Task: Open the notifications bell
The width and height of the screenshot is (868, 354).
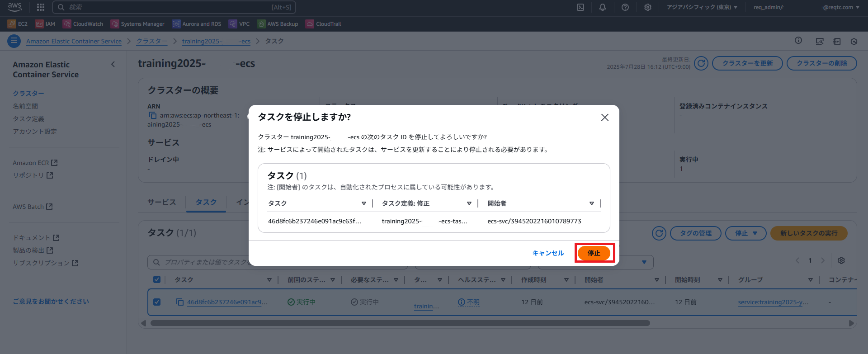Action: pos(603,7)
